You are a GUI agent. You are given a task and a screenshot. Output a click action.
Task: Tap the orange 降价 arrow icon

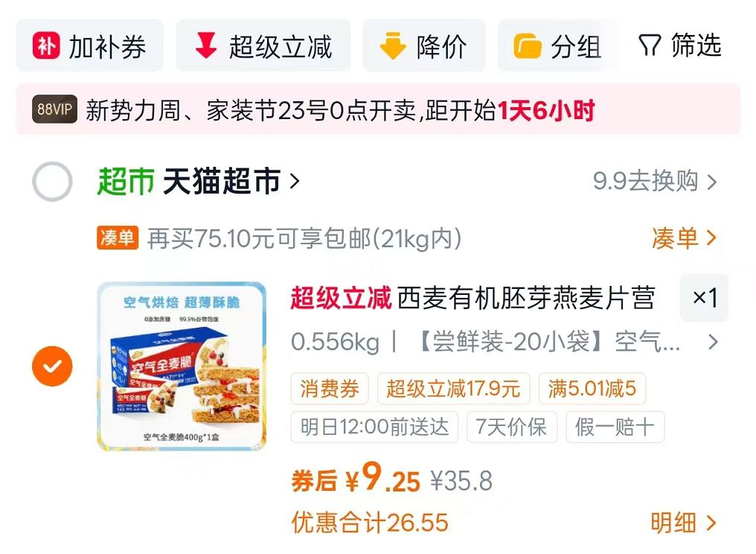pyautogui.click(x=393, y=46)
